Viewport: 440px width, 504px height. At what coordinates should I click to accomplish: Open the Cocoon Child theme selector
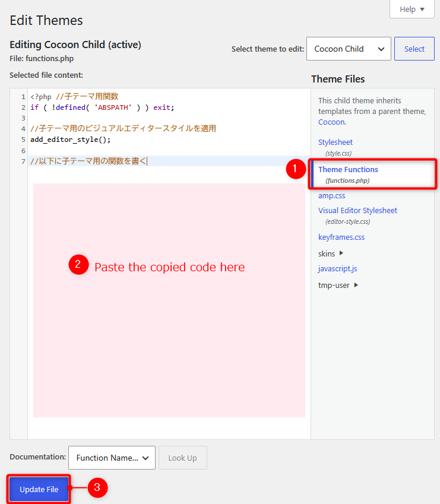(x=349, y=49)
